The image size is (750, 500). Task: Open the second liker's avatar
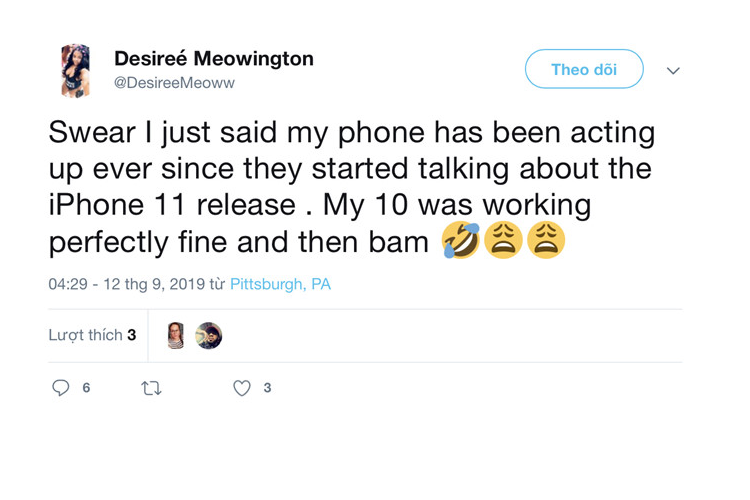coord(209,336)
